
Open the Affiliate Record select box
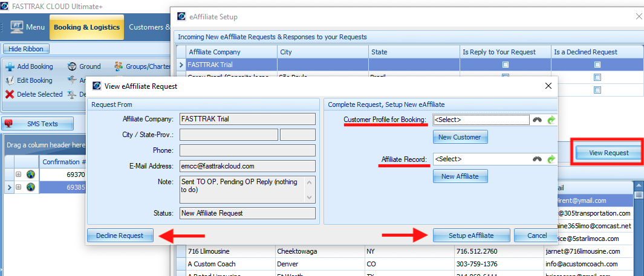point(481,159)
